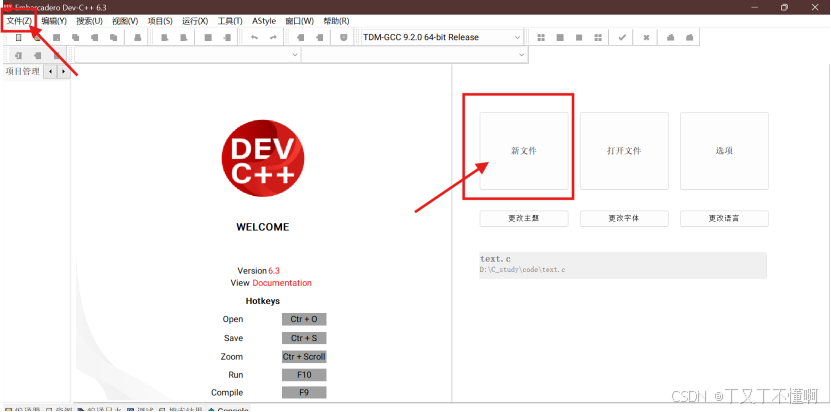Open the 搜索(U) menu
The image size is (831, 412).
pos(90,21)
